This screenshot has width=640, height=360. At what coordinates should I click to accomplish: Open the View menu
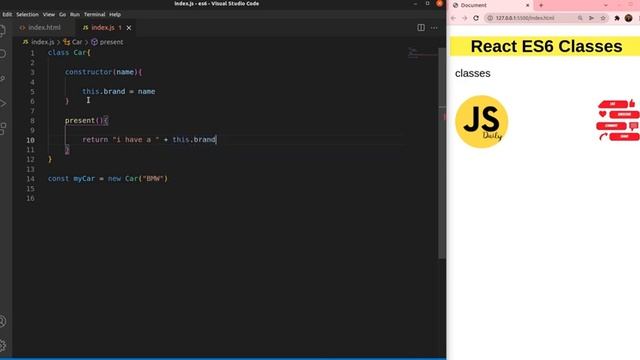[49, 14]
